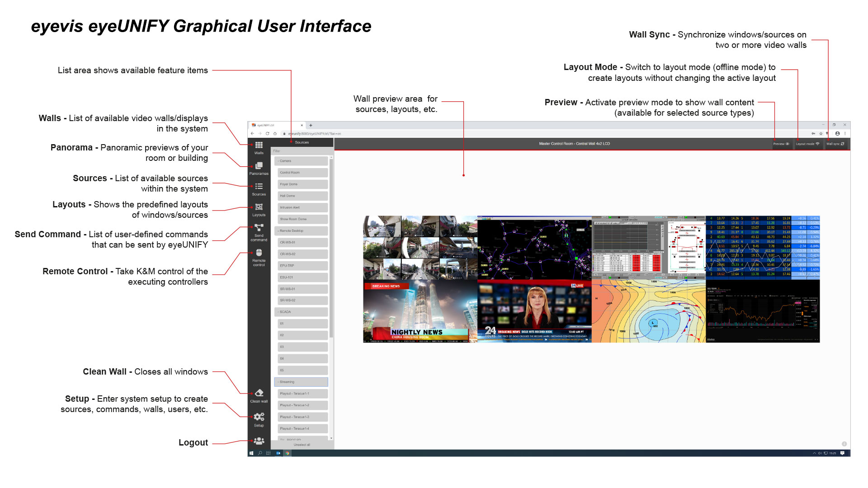
Task: Collapse the SCADA source group
Action: [301, 312]
